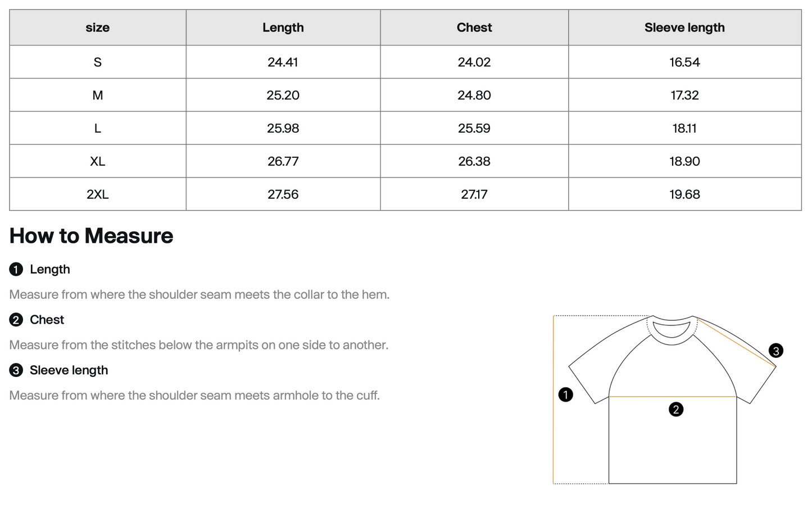
Task: Click the shirt collar in the diagram
Action: pos(672,329)
